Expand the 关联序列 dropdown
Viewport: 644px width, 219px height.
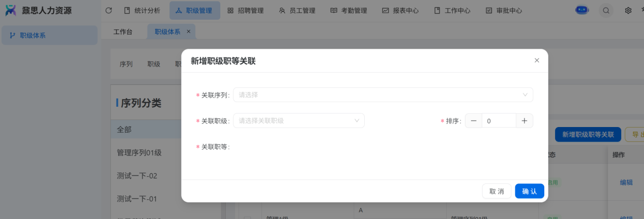(x=383, y=95)
